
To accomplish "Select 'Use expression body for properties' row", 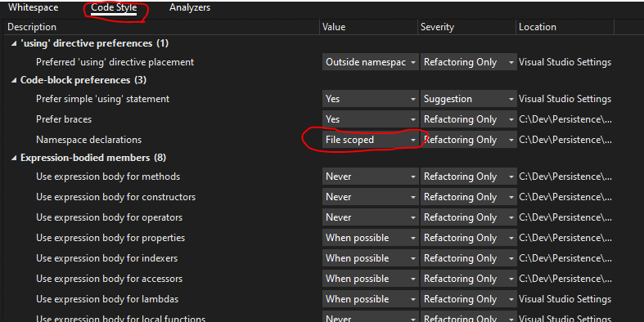I will click(x=110, y=238).
